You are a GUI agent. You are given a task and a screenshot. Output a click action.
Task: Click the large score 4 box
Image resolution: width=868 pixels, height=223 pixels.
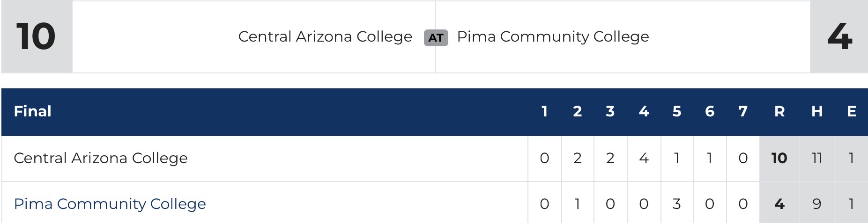tap(839, 36)
